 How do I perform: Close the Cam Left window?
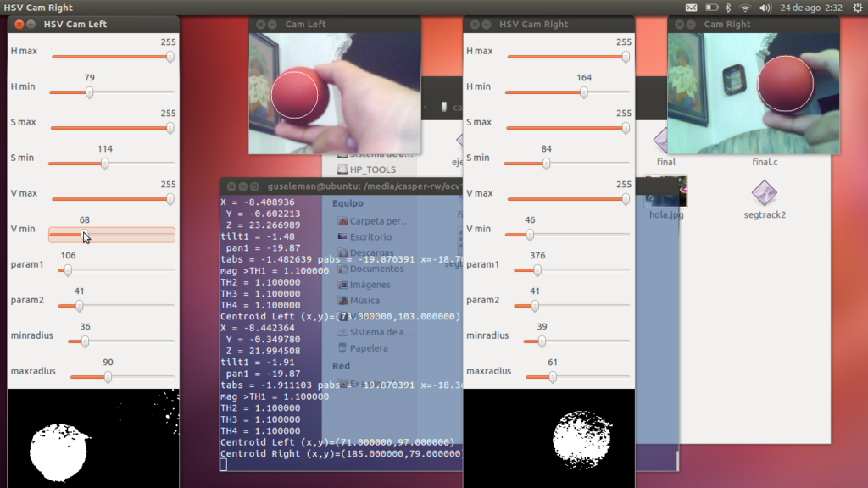(261, 25)
